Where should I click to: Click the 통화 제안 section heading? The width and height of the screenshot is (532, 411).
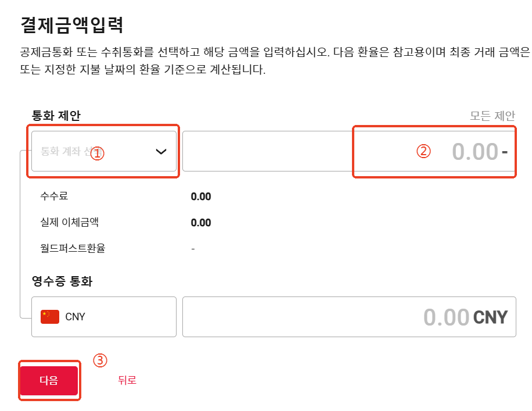coord(56,116)
